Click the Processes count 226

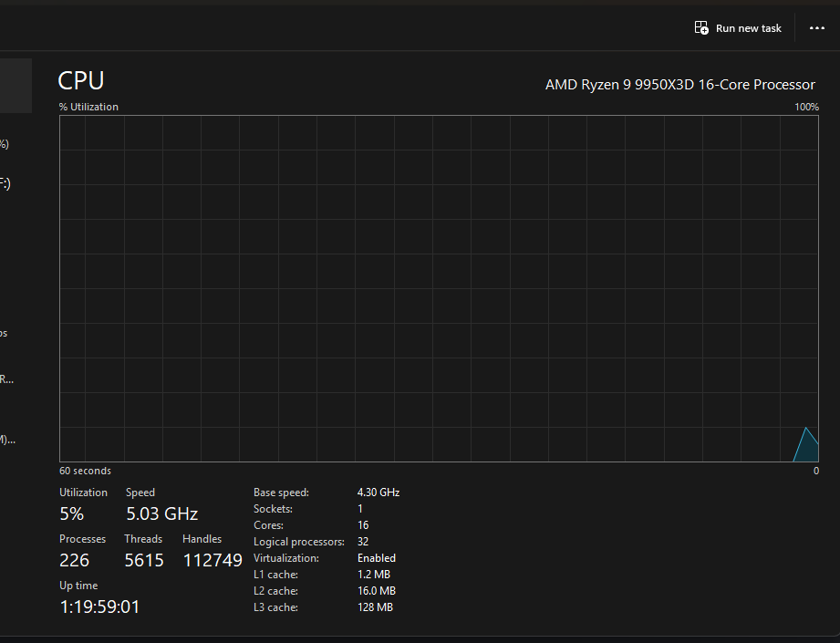tap(74, 560)
